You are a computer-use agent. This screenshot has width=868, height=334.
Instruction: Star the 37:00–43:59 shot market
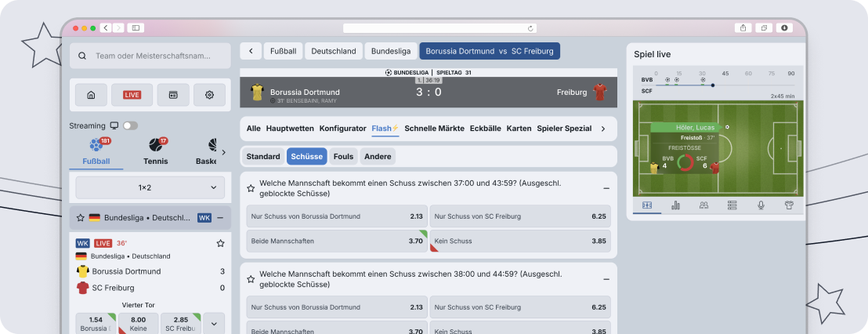click(251, 188)
